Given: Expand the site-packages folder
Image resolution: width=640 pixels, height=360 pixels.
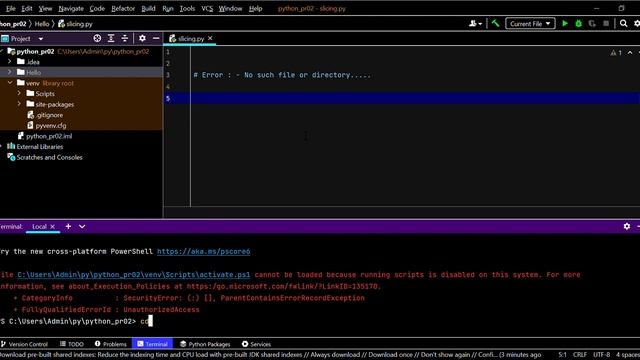Looking at the screenshot, I should point(19,104).
